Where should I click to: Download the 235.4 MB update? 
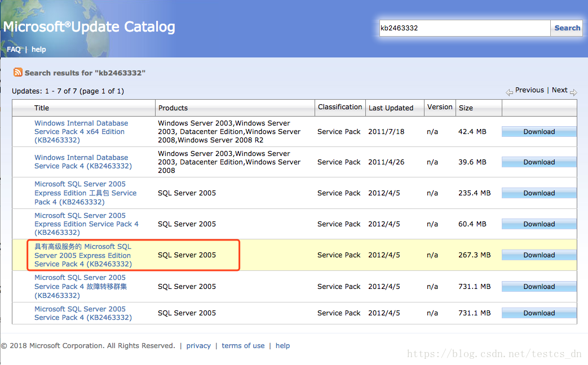[539, 193]
